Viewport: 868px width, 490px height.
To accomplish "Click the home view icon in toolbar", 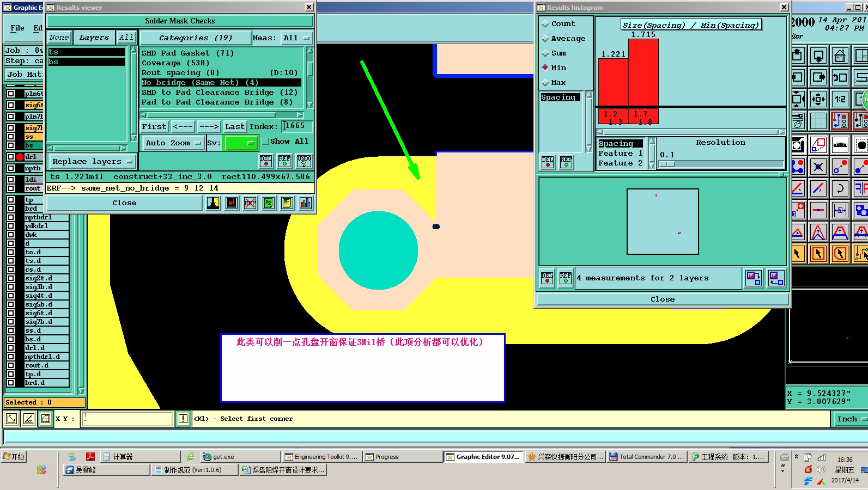I will click(x=840, y=56).
